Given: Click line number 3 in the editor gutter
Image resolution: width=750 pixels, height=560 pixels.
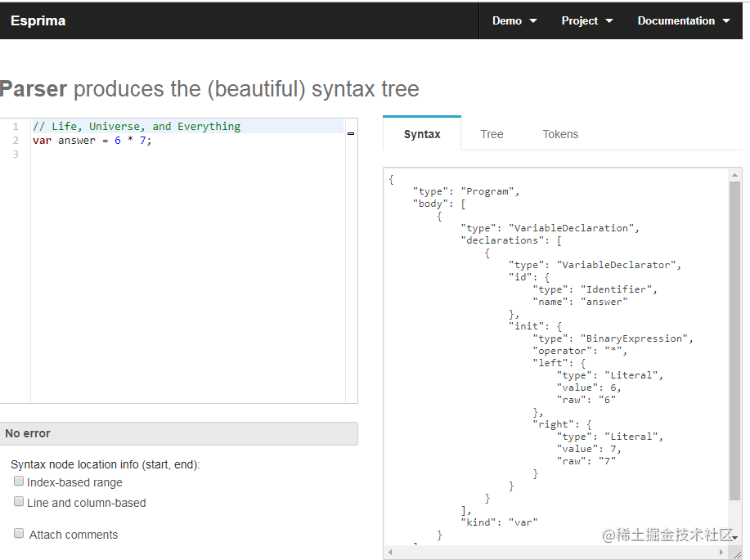Looking at the screenshot, I should click(16, 154).
